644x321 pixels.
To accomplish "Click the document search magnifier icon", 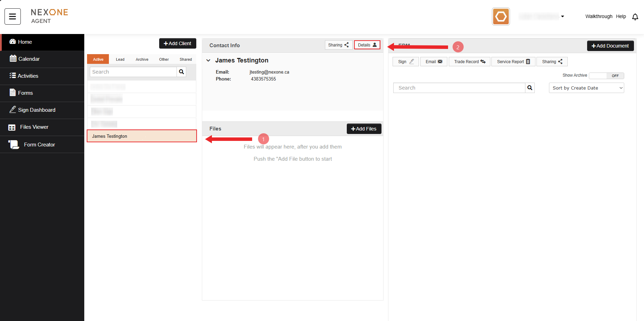I will click(x=530, y=88).
